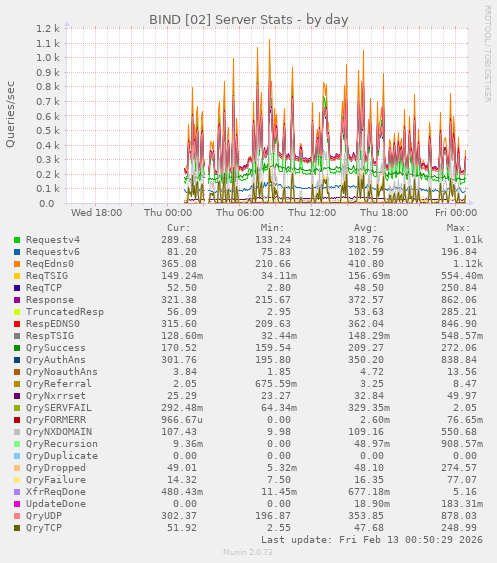This screenshot has width=497, height=563.
Task: Click the QryFORMERR current value 966.67u
Action: 182,420
